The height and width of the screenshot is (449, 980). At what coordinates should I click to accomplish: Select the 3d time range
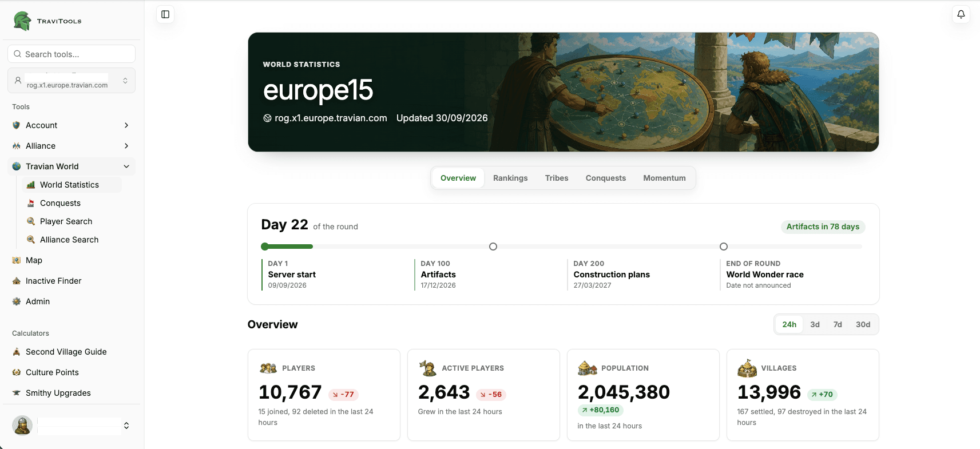[815, 324]
